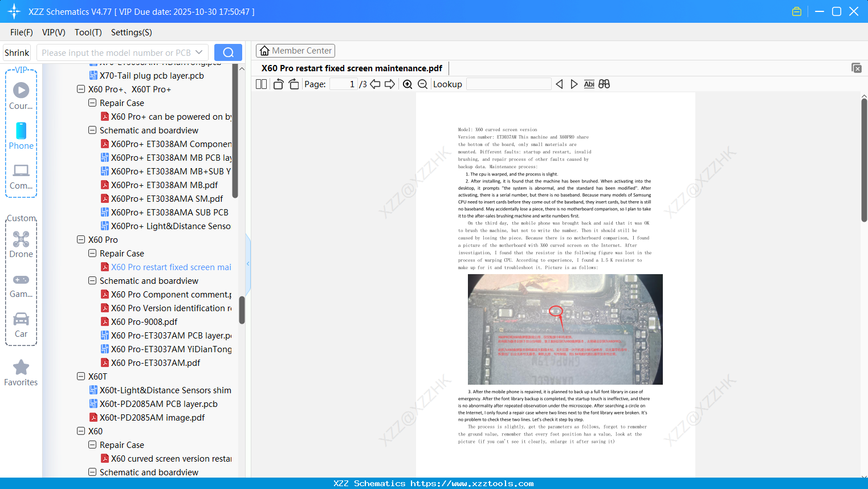868x489 pixels.
Task: Click the motherboard photo in the PDF
Action: (565, 329)
